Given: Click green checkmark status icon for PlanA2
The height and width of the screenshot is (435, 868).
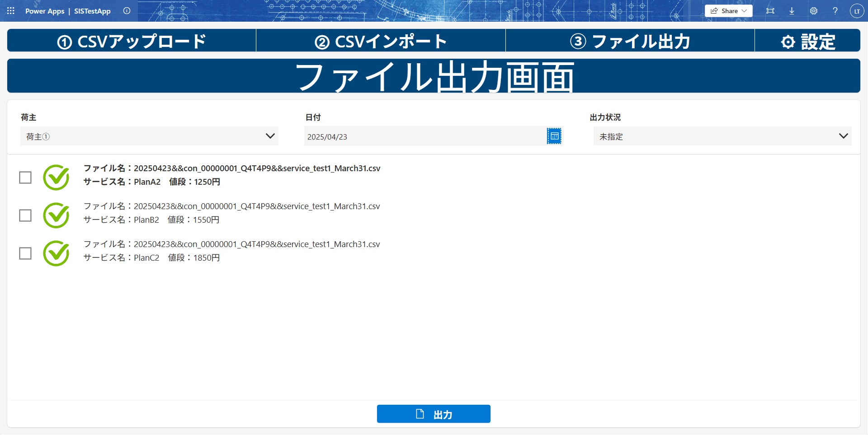Looking at the screenshot, I should 56,178.
